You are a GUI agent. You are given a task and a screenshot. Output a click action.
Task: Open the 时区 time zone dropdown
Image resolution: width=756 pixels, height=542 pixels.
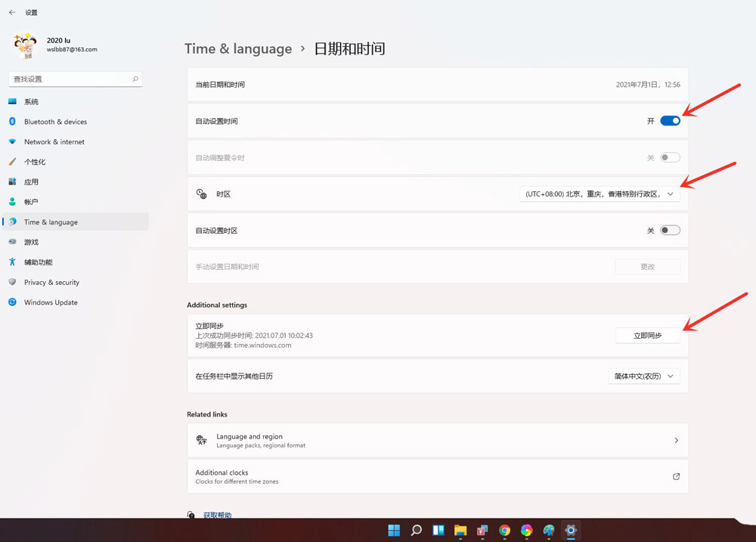600,194
